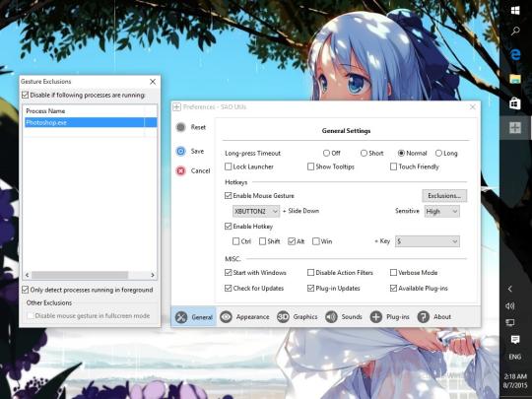This screenshot has width=532, height=399.
Task: Close the Gesture Exclusions dialog
Action: click(153, 82)
